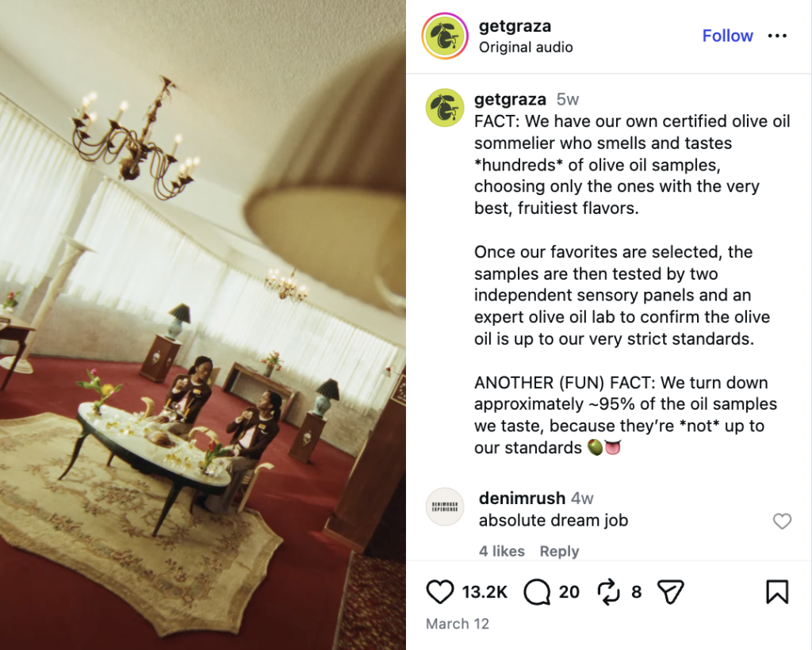
Task: View the 13.2K likes count
Action: click(x=485, y=591)
